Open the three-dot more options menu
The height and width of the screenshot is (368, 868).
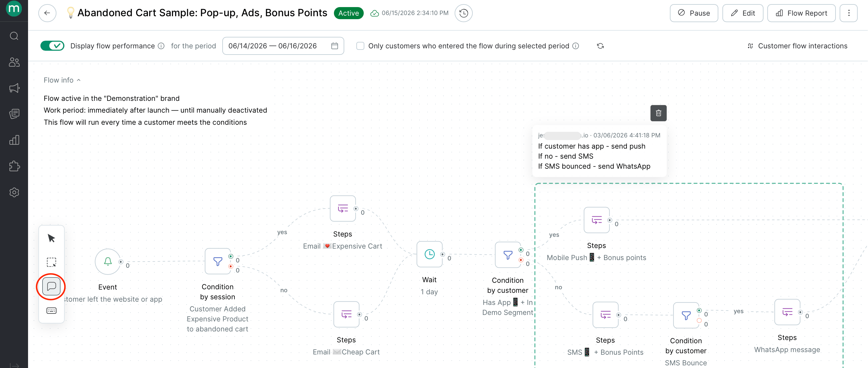849,13
